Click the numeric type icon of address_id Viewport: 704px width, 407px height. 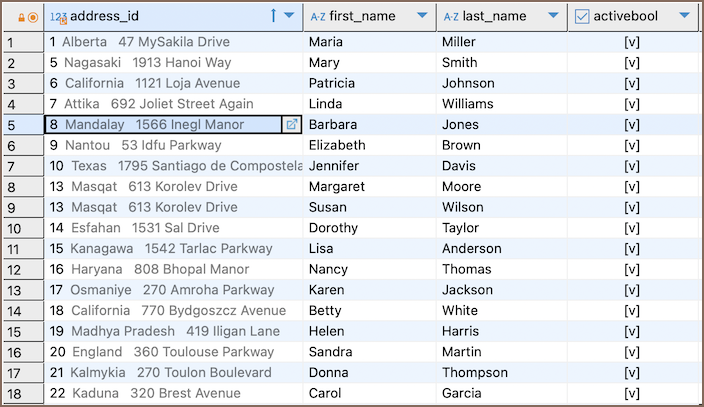click(59, 17)
